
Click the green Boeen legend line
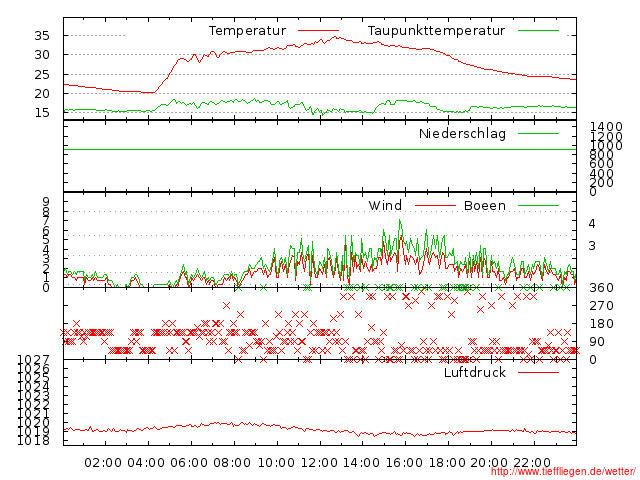click(x=538, y=205)
